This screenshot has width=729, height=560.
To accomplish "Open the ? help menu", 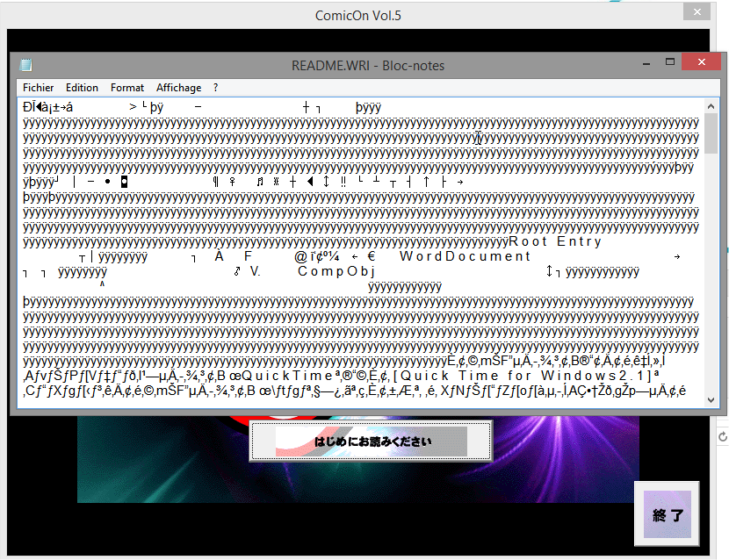I will [x=215, y=88].
